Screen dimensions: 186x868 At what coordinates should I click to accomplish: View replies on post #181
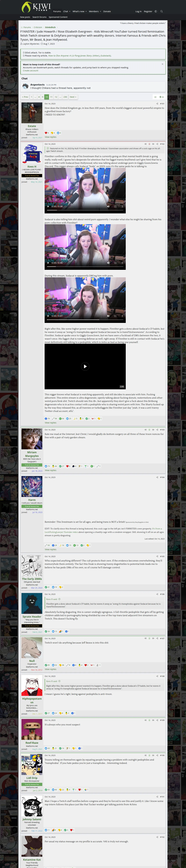coord(51,137)
